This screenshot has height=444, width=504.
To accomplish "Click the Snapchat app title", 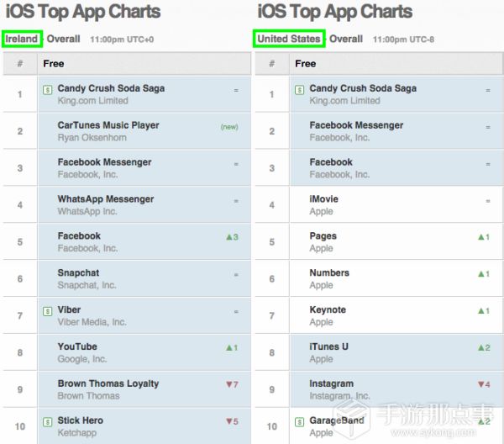I will pyautogui.click(x=78, y=273).
